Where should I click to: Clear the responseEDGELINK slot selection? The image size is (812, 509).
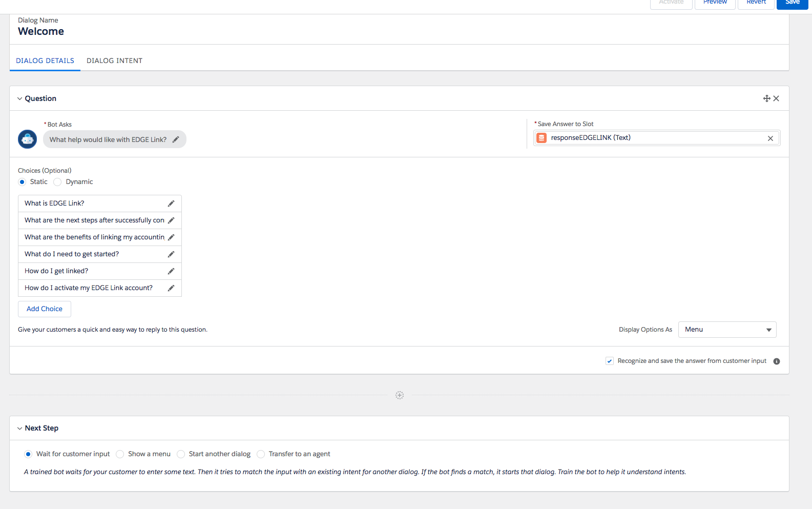[770, 138]
